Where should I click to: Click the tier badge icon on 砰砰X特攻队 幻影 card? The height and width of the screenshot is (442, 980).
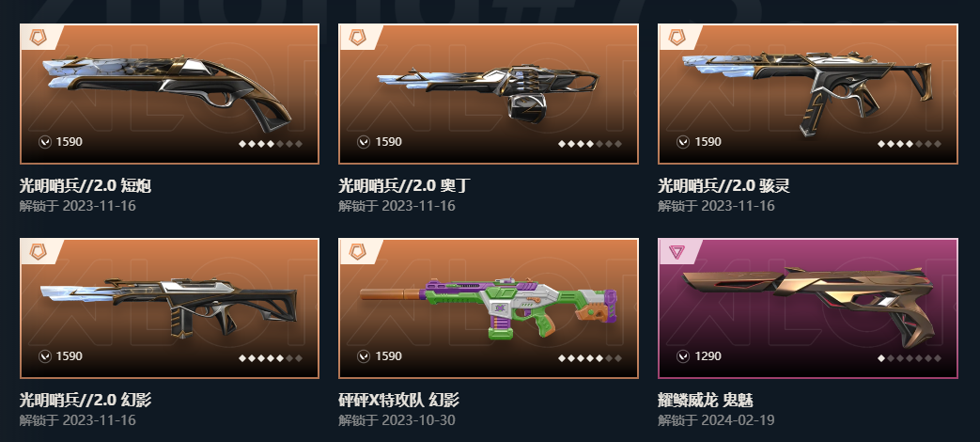tap(357, 252)
